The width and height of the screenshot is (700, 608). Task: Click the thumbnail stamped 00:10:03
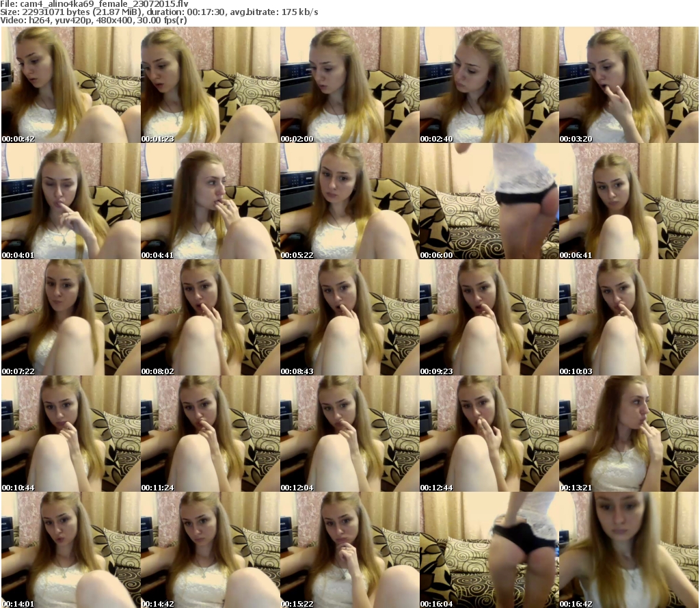pos(629,317)
